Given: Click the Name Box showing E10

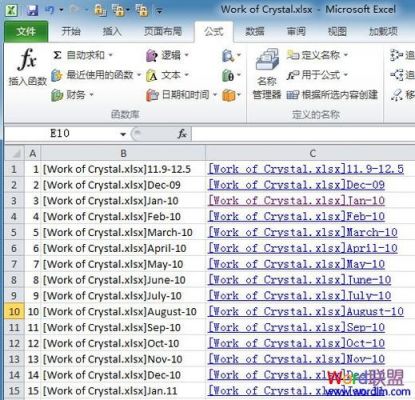Looking at the screenshot, I should click(x=60, y=134).
